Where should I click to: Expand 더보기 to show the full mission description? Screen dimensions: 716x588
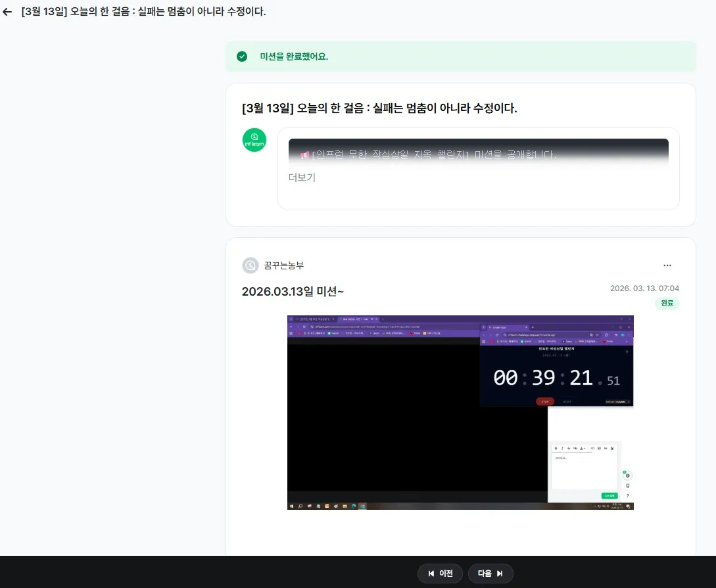pyautogui.click(x=302, y=177)
